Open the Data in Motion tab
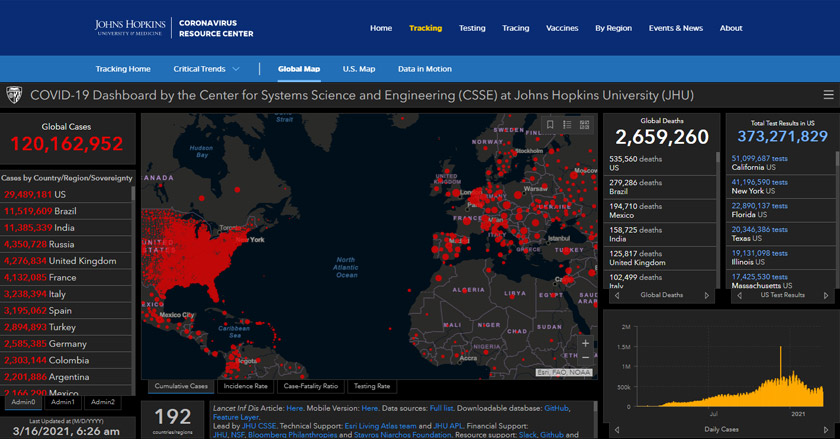This screenshot has height=439, width=840. coord(425,69)
